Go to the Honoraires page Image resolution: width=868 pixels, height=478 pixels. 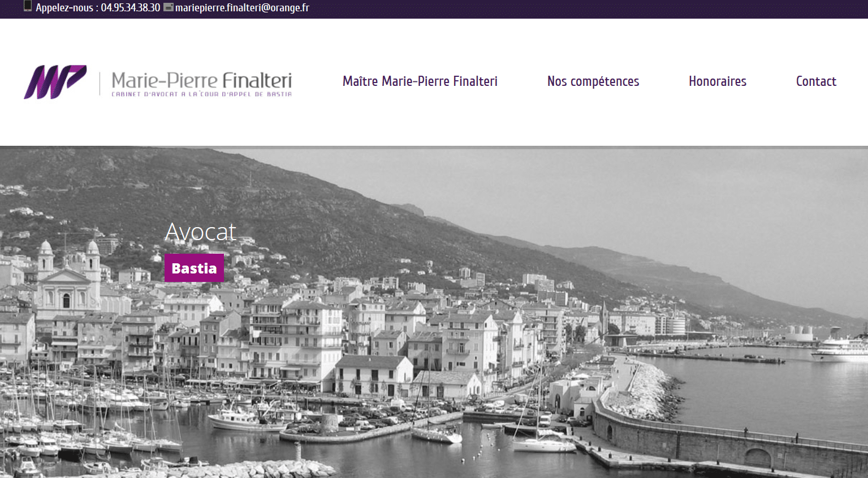point(718,81)
